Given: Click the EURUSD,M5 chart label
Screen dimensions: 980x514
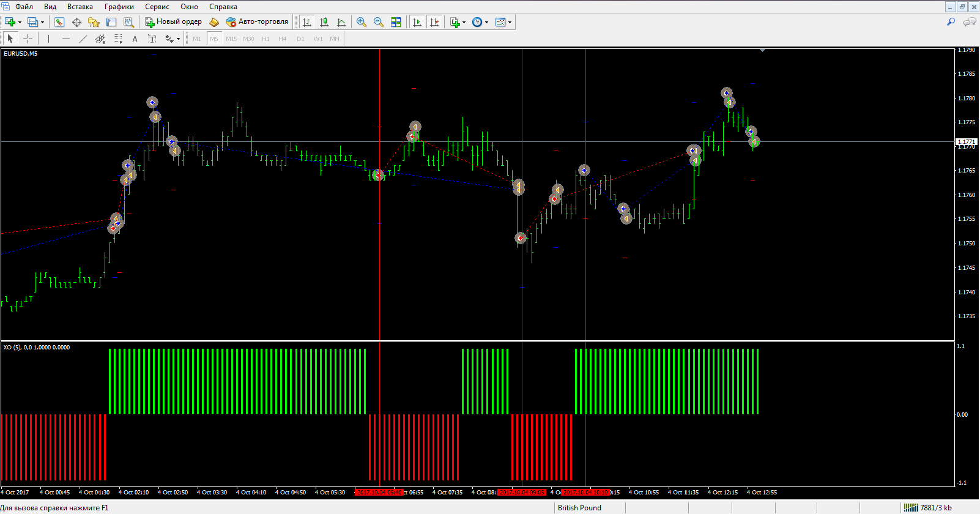Looking at the screenshot, I should pos(20,54).
